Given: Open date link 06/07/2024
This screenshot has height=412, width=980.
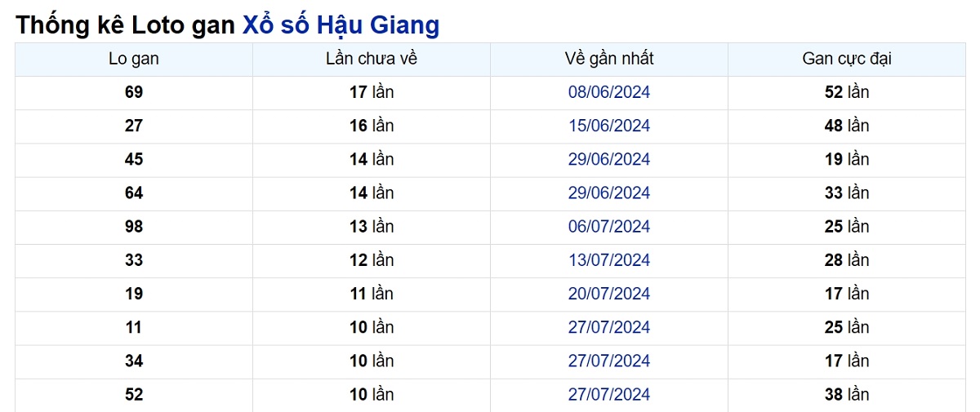Looking at the screenshot, I should (x=609, y=226).
